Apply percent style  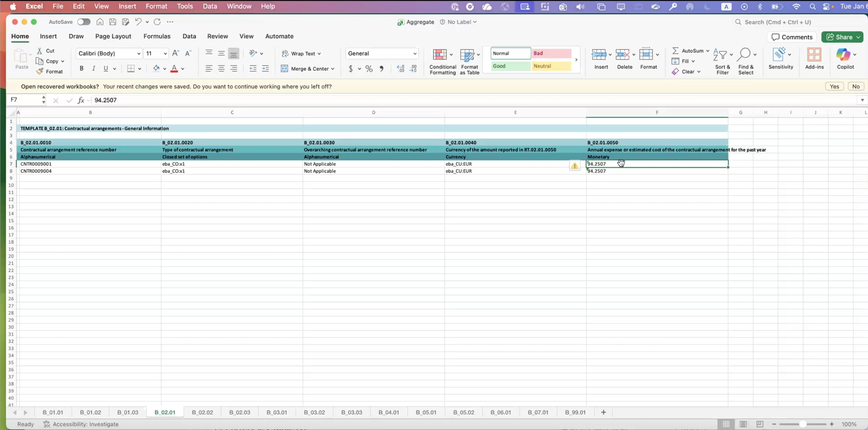click(x=369, y=69)
